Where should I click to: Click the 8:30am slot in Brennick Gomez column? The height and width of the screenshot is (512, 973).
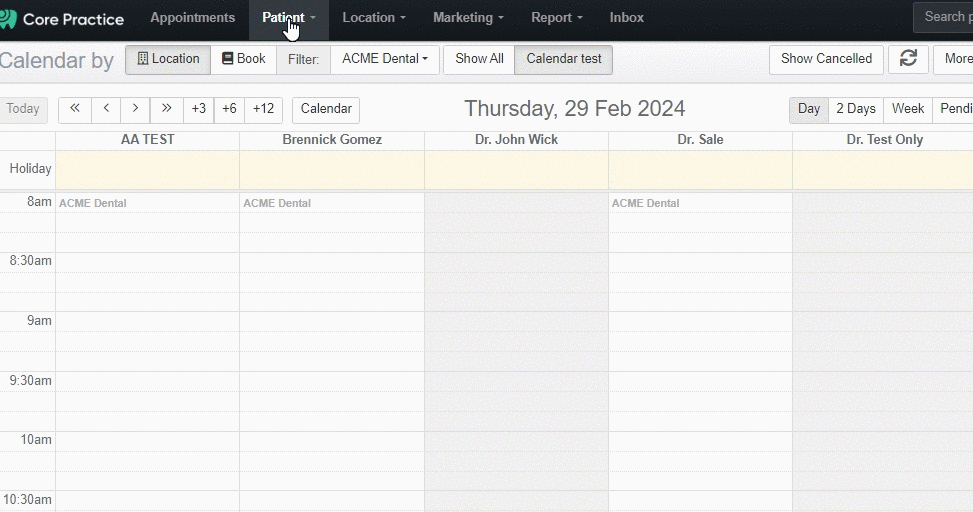point(332,261)
